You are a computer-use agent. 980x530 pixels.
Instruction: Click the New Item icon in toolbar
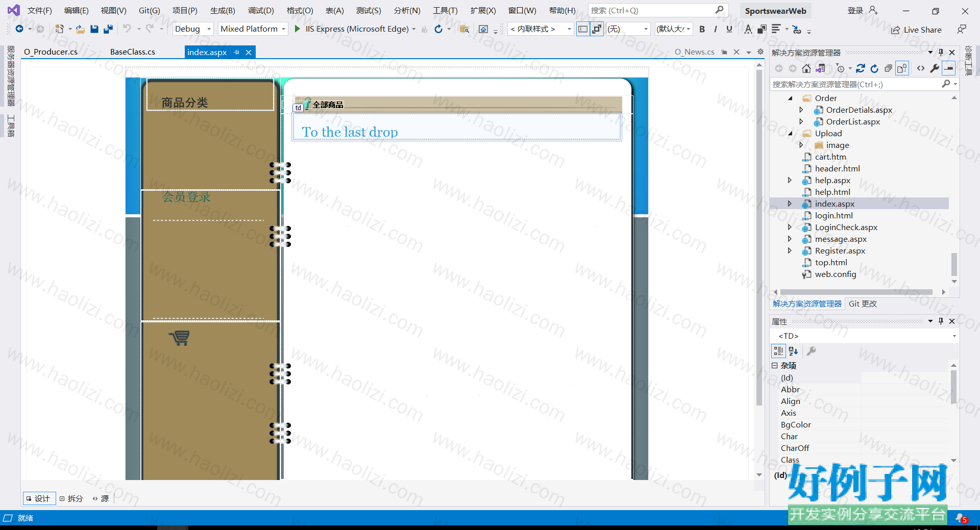click(60, 29)
